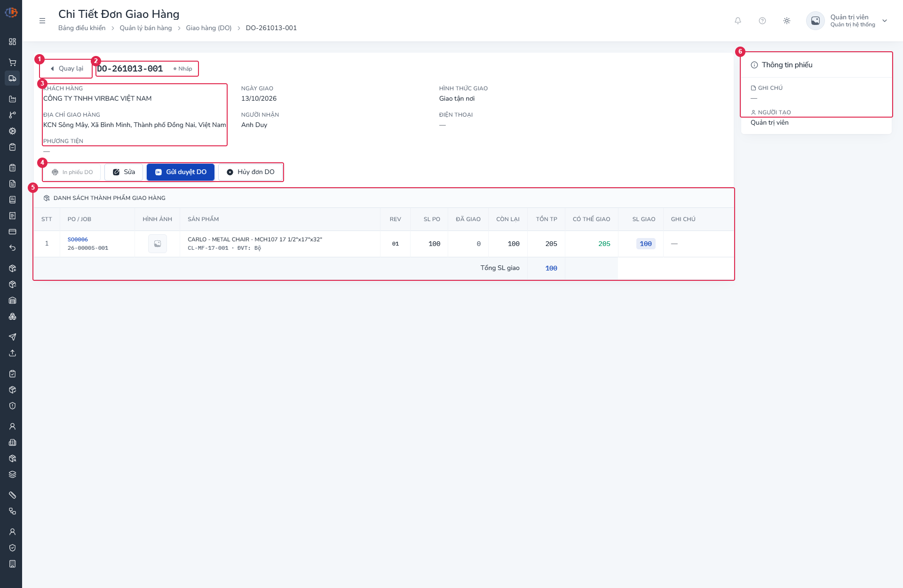Open dashboard grid icon in sidebar
Screen dimensions: 903x588
(13, 42)
